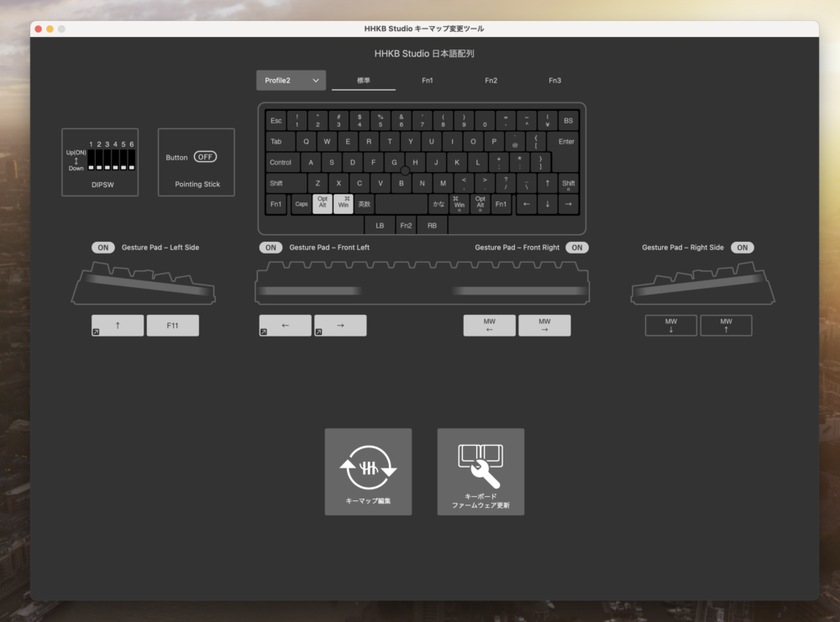Image resolution: width=840 pixels, height=622 pixels.
Task: Toggle Gesture Pad – Right Side switch
Action: click(x=743, y=248)
